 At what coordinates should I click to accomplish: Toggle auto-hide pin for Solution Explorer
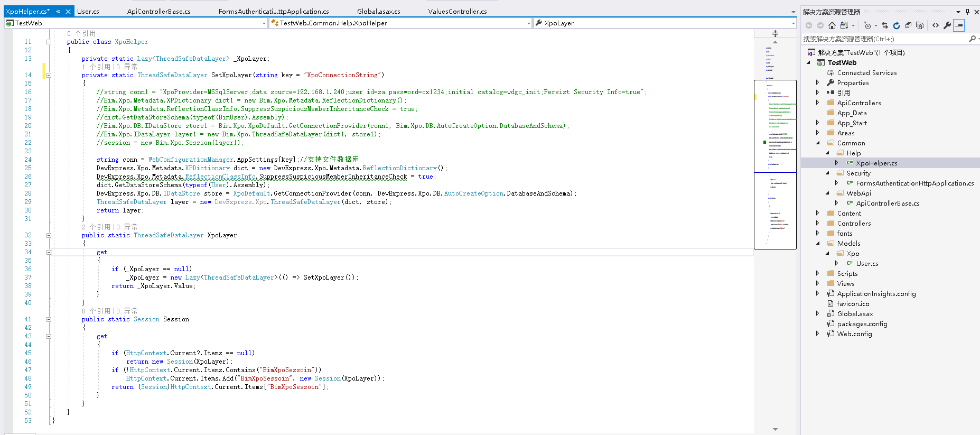[x=967, y=12]
